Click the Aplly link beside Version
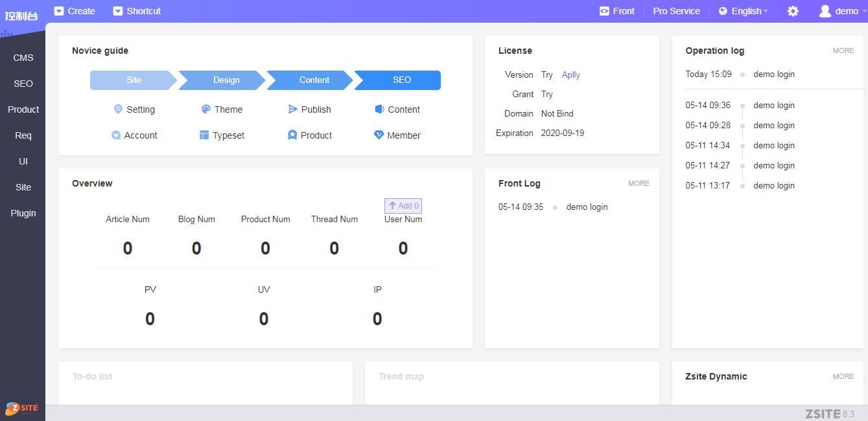This screenshot has height=421, width=868. [570, 75]
